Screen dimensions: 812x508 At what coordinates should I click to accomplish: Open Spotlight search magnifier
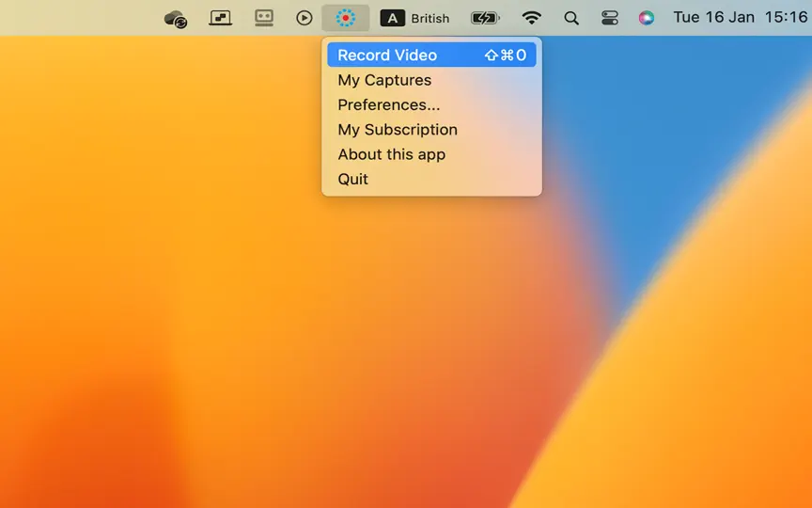571,19
